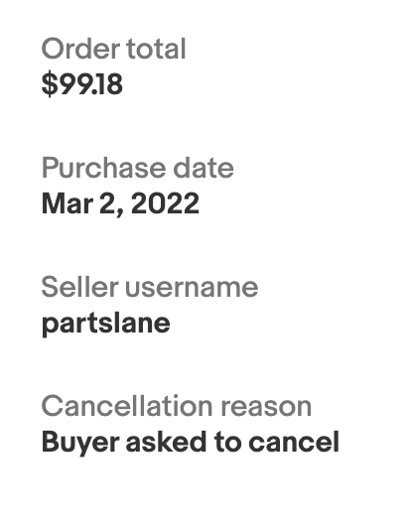
Task: Click the Purchase date label
Action: coord(137,168)
